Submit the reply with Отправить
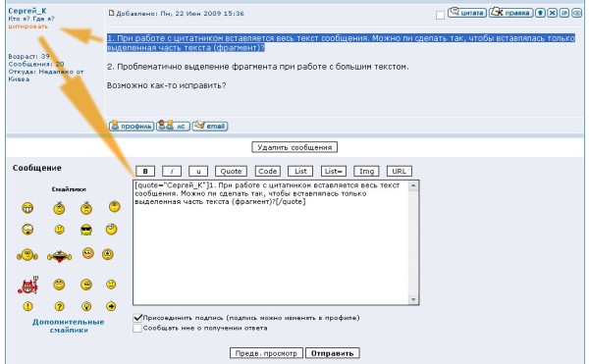Image resolution: width=589 pixels, height=364 pixels. (x=332, y=353)
